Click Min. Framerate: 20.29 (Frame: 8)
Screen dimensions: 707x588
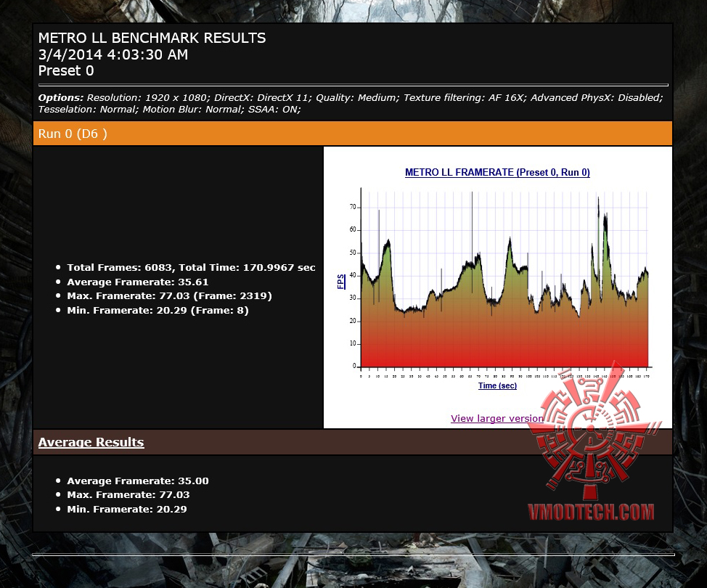pyautogui.click(x=158, y=311)
